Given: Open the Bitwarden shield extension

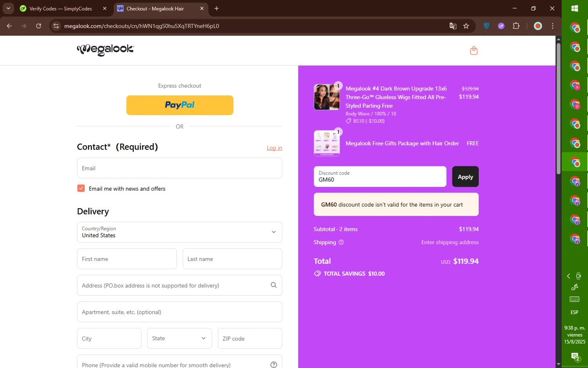Looking at the screenshot, I should click(x=486, y=26).
